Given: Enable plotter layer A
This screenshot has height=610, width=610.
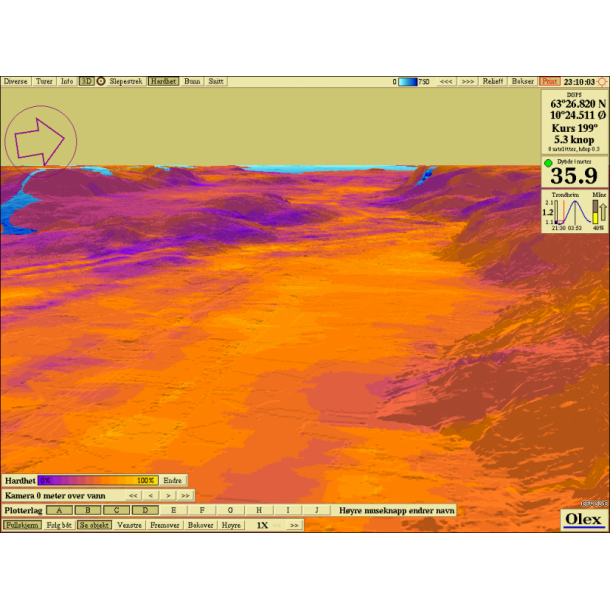Looking at the screenshot, I should (59, 510).
